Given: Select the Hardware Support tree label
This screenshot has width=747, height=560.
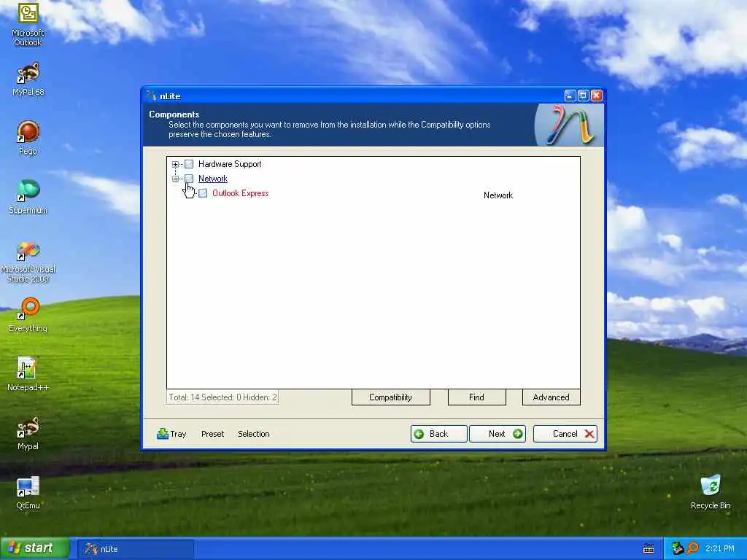Looking at the screenshot, I should click(230, 164).
